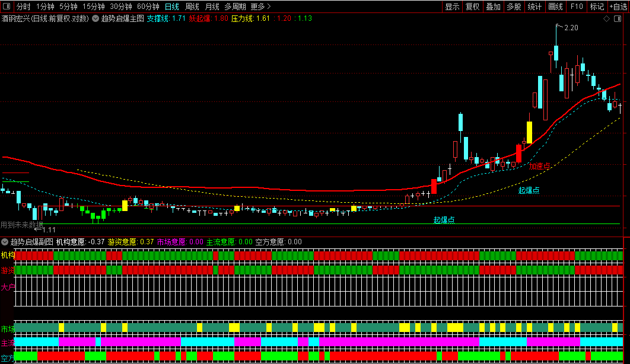Click the 空方 row label
The image size is (630, 364).
point(7,359)
